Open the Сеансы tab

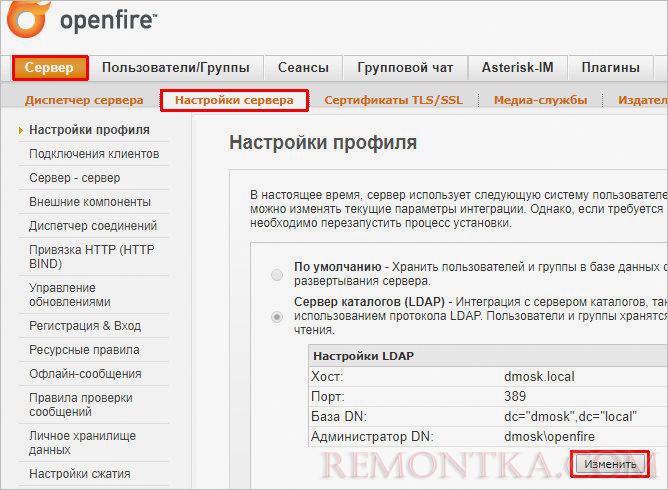tap(303, 68)
